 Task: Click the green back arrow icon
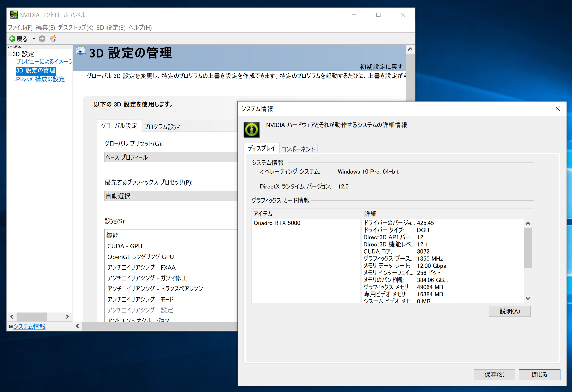point(12,38)
